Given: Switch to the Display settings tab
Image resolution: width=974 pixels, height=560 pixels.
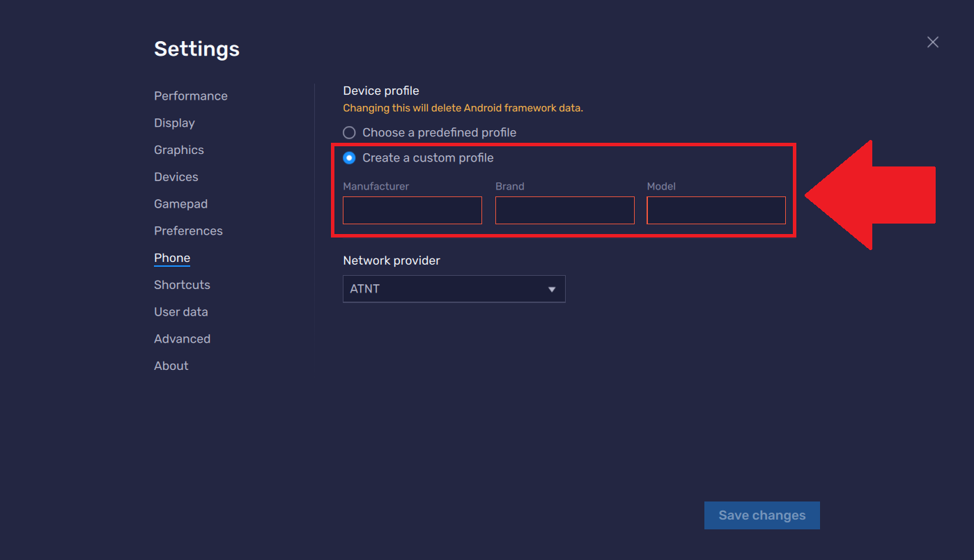Looking at the screenshot, I should click(x=174, y=123).
